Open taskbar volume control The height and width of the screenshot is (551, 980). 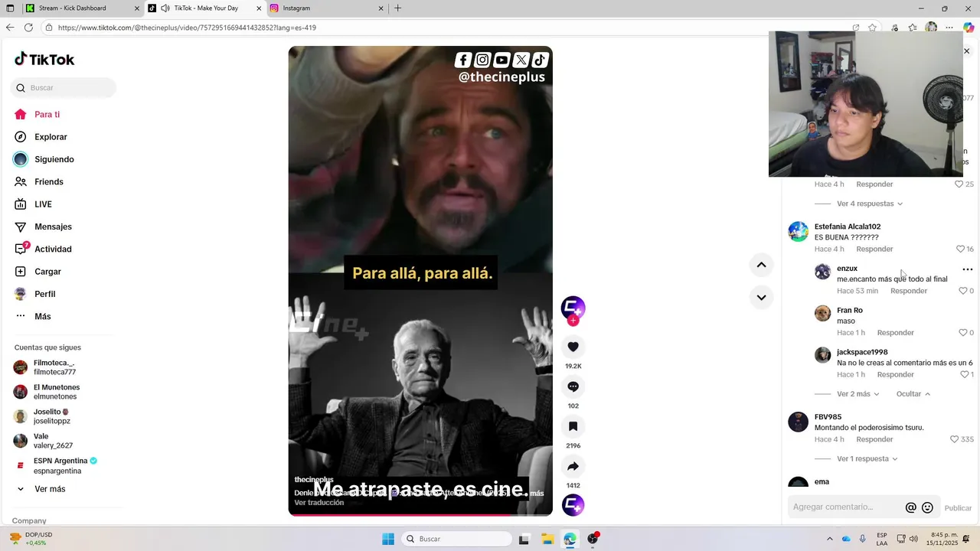(913, 539)
